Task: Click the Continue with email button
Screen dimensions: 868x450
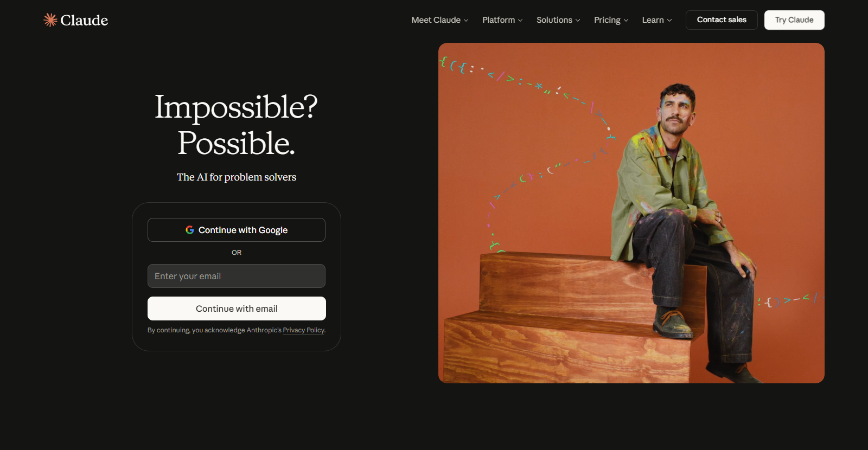Action: [237, 308]
